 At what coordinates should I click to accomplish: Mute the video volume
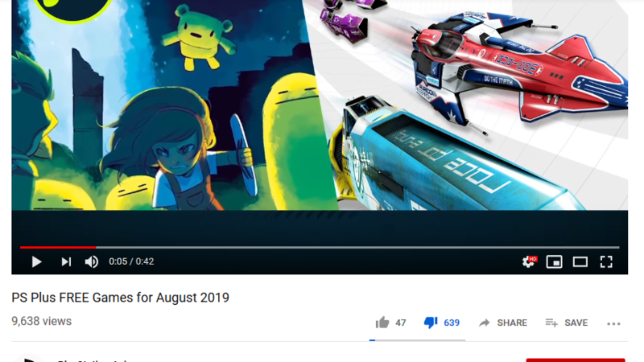click(92, 262)
